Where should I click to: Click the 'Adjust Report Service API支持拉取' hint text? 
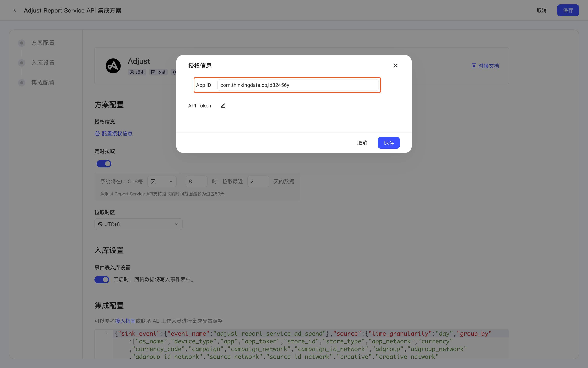[x=162, y=194]
